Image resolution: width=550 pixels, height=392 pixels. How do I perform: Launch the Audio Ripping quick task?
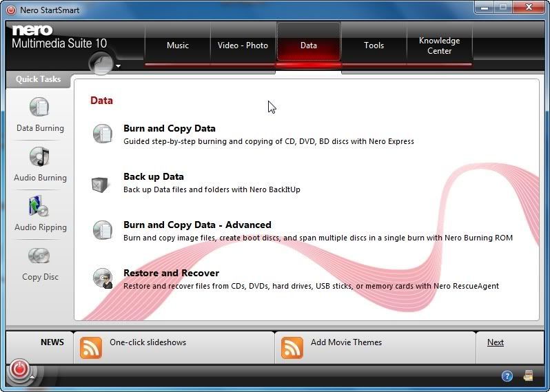[x=39, y=207]
